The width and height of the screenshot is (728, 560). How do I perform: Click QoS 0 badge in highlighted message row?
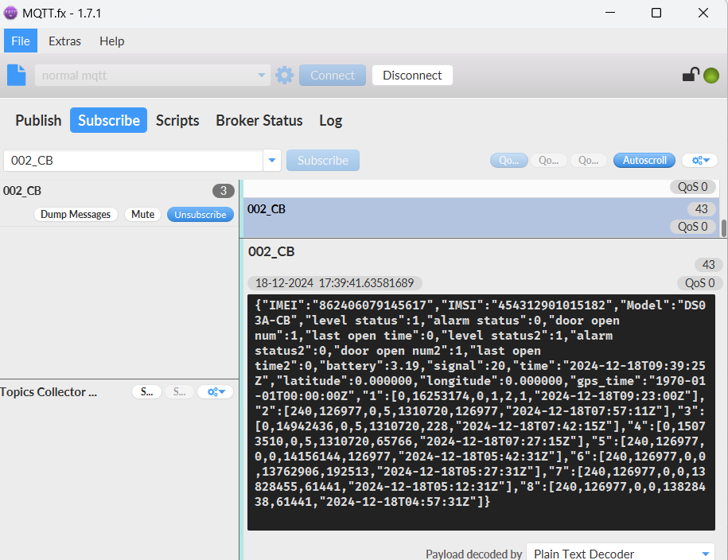pyautogui.click(x=693, y=227)
